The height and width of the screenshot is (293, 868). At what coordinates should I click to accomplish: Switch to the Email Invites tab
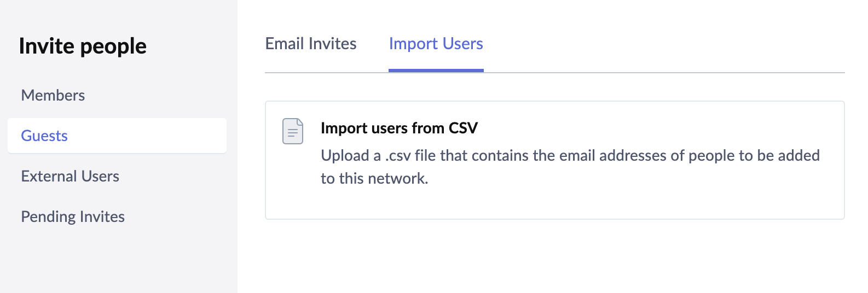click(x=310, y=44)
